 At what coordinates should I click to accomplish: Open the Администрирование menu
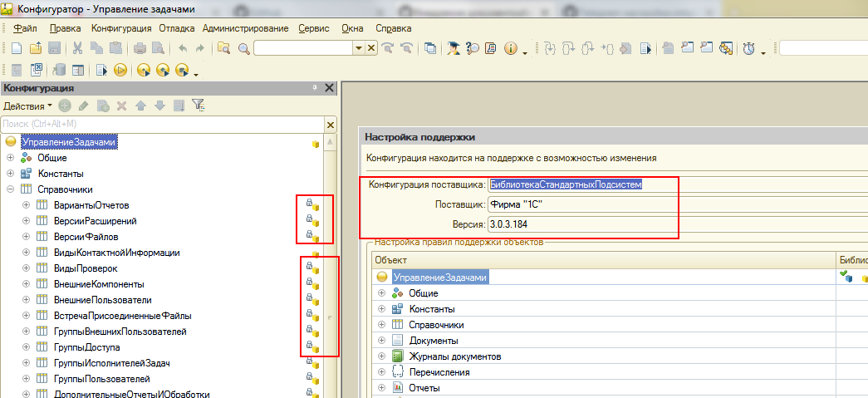click(x=246, y=28)
